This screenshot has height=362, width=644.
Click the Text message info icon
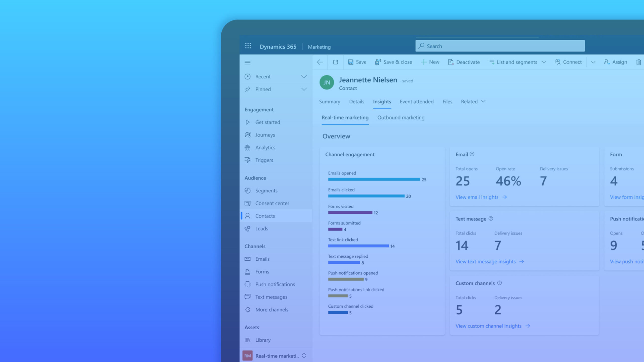pyautogui.click(x=491, y=219)
